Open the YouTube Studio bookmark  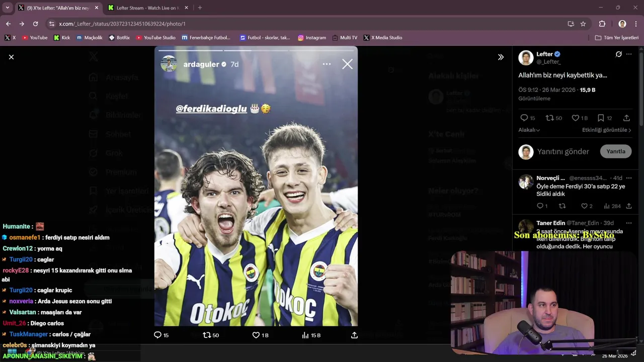click(x=156, y=38)
